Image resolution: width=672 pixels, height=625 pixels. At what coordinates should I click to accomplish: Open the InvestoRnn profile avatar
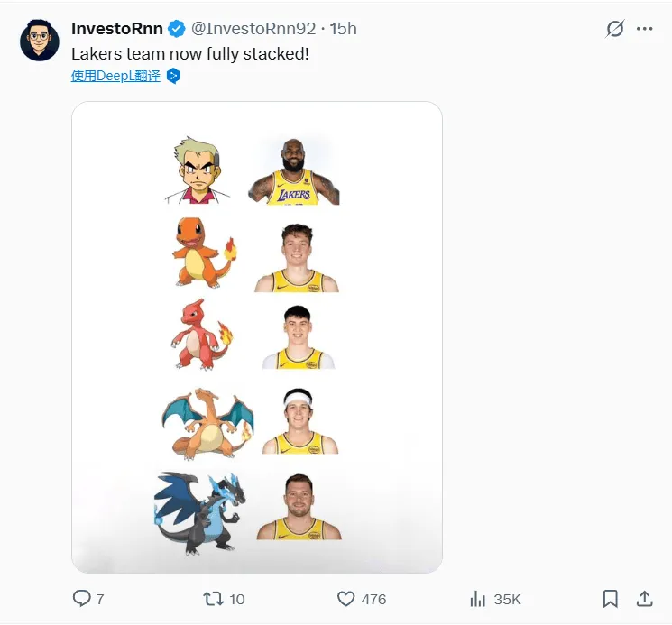click(x=40, y=38)
